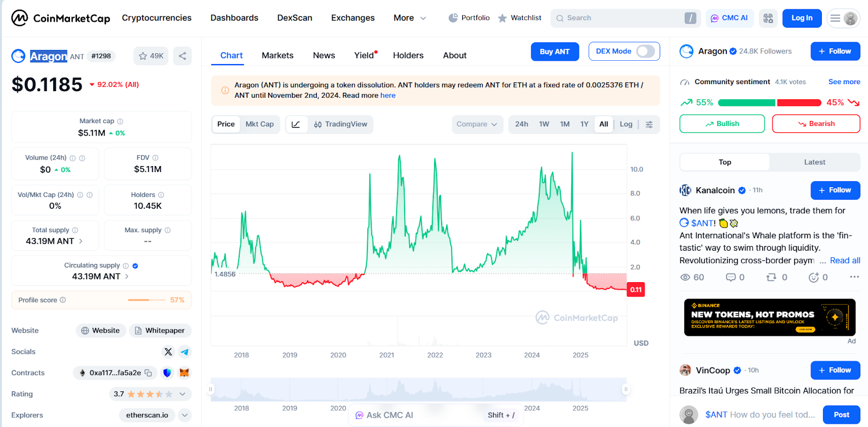This screenshot has width=868, height=427.
Task: Expand the Rating details chevron
Action: [182, 394]
